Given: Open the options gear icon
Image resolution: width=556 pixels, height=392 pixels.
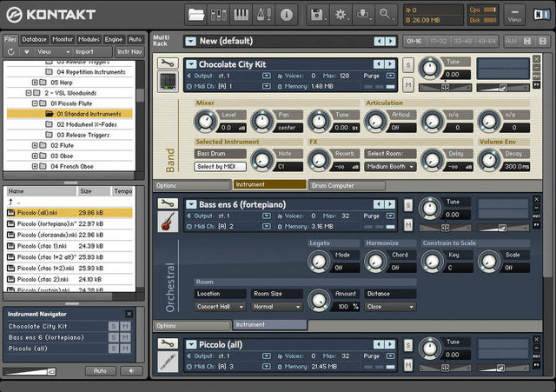Looking at the screenshot, I should tap(341, 15).
